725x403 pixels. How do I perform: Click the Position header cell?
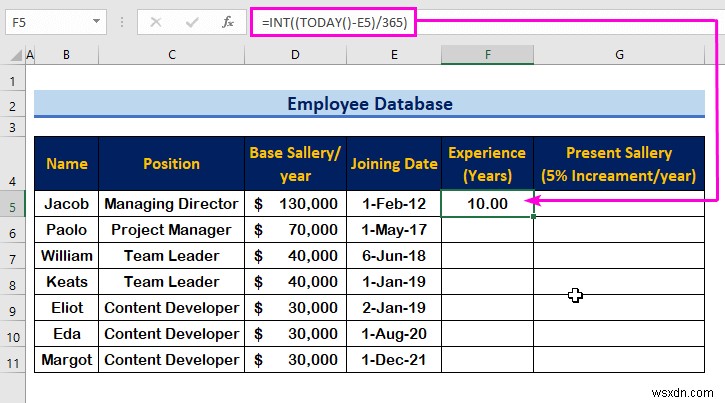click(172, 164)
